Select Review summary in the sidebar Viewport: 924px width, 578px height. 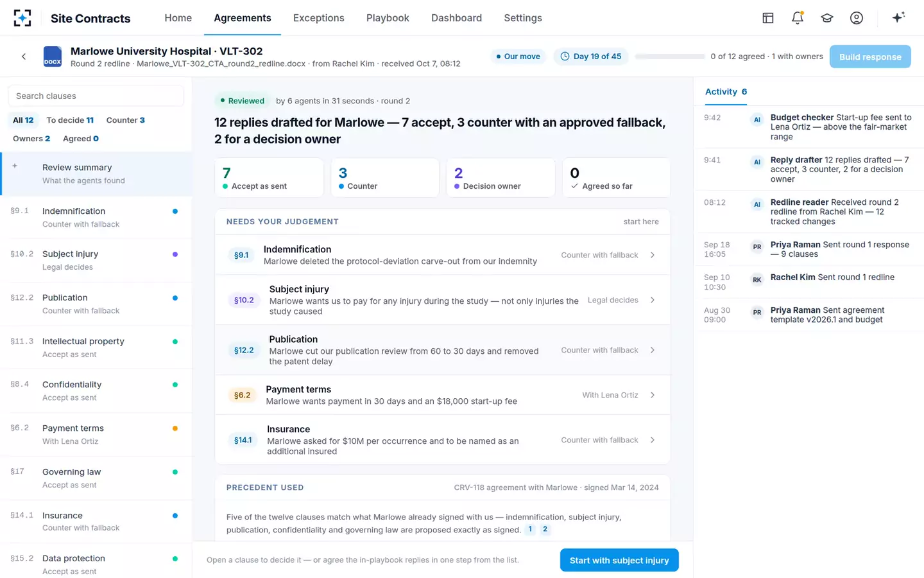(x=96, y=173)
